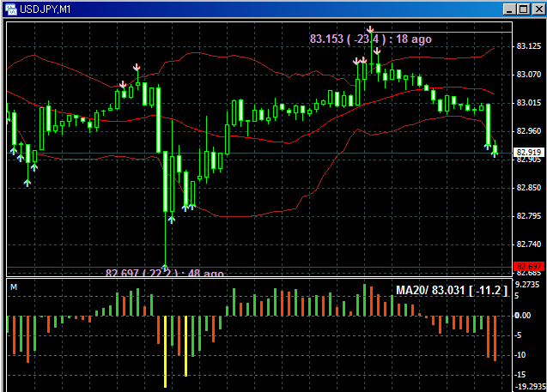Minimize the USDJPY chart window
The height and width of the screenshot is (392, 547).
tap(510, 9)
